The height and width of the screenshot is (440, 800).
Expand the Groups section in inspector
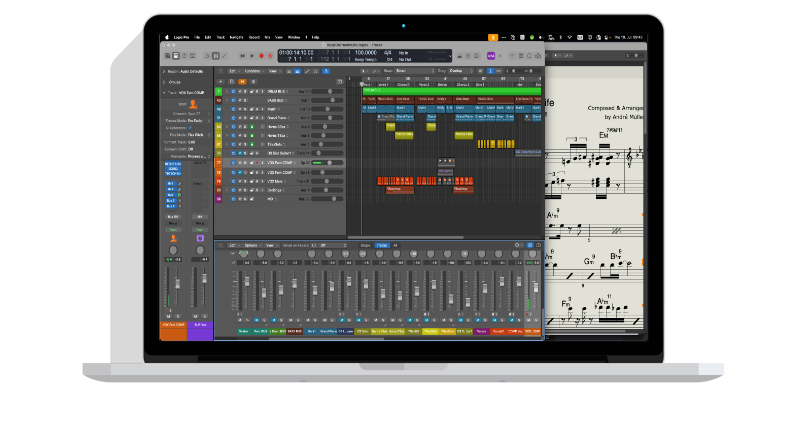pos(164,82)
